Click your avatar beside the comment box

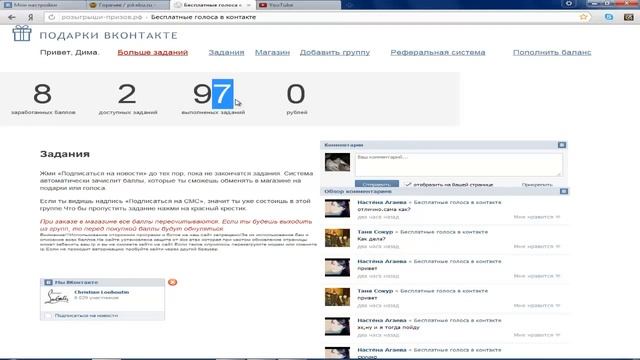[337, 162]
